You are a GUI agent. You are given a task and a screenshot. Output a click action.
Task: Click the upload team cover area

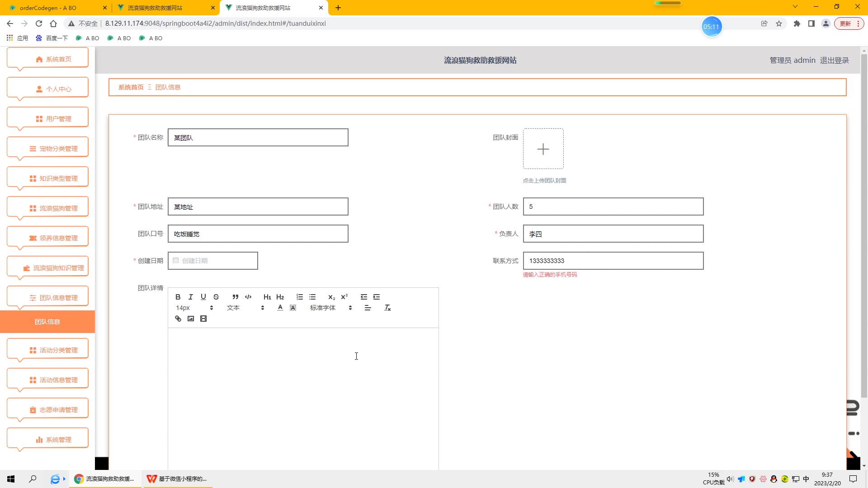(x=543, y=149)
